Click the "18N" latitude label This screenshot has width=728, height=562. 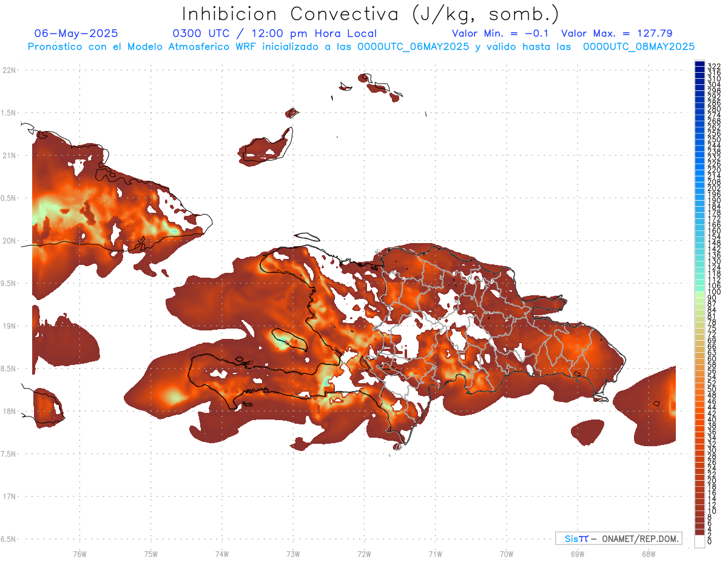coord(9,411)
